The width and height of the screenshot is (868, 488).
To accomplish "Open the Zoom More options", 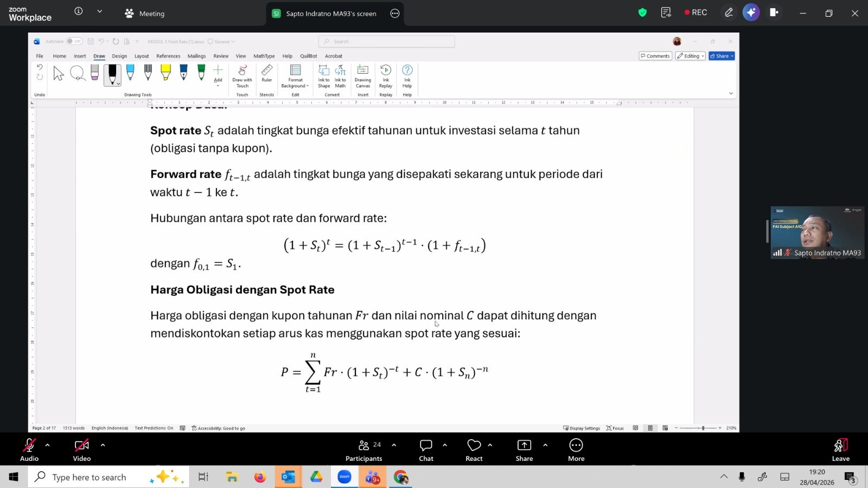I will pyautogui.click(x=576, y=450).
